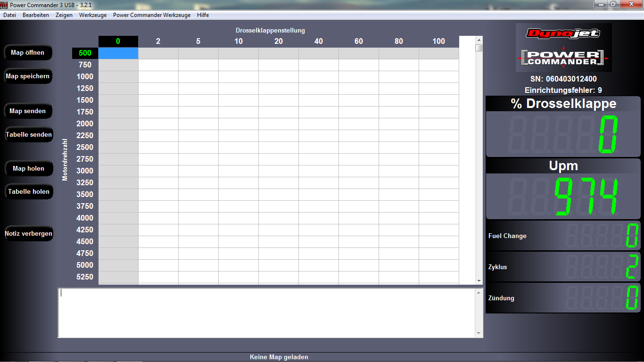This screenshot has height=362, width=644.
Task: Hide notes with Notiz verbergen
Action: (29, 234)
